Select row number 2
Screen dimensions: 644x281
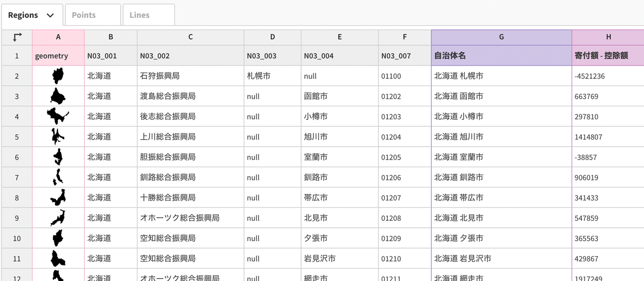17,76
